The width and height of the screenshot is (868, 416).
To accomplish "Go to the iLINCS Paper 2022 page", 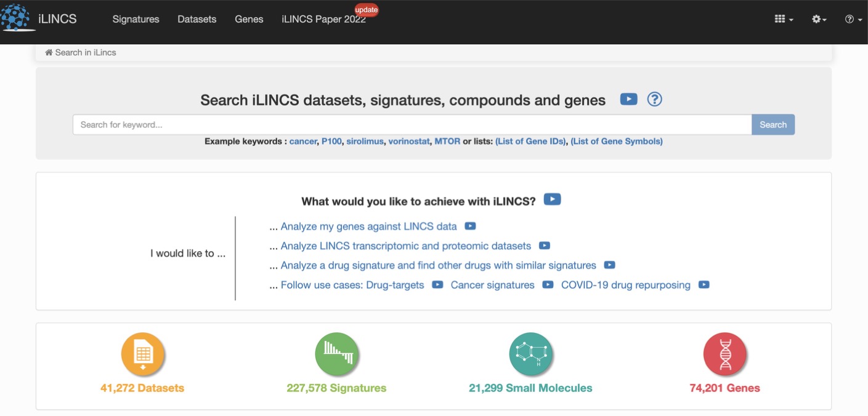I will pyautogui.click(x=323, y=19).
